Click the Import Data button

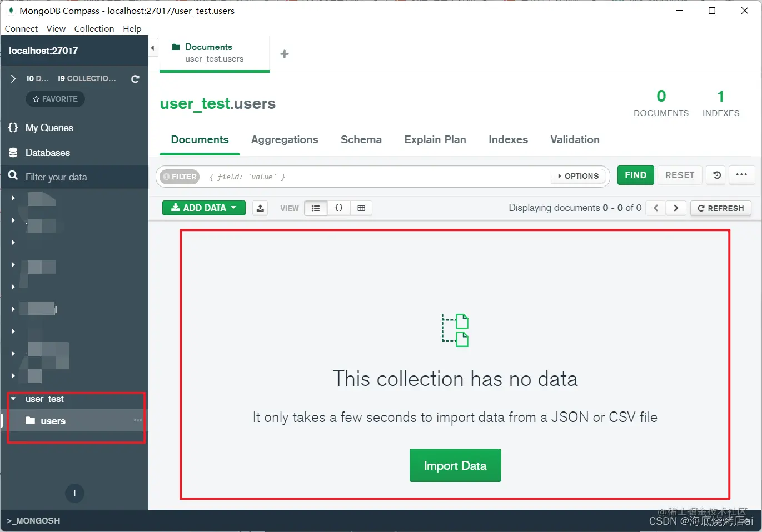(x=455, y=465)
